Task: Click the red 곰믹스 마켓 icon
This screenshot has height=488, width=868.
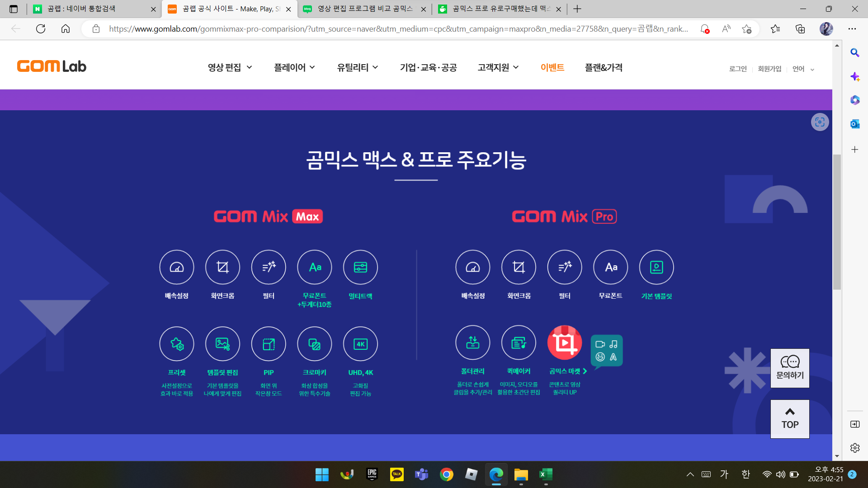Action: coord(565,343)
